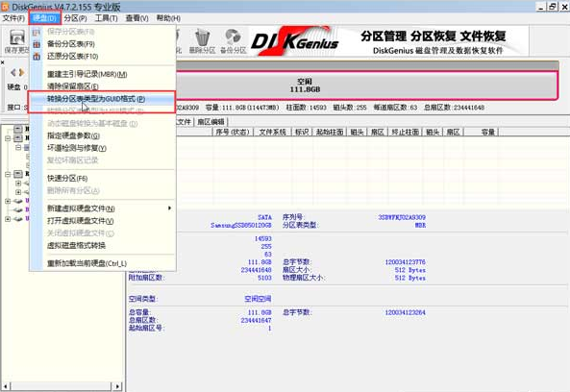Screen dimensions: 570x392
Task: Switch to the 扇区编辑 tab
Action: coord(211,122)
